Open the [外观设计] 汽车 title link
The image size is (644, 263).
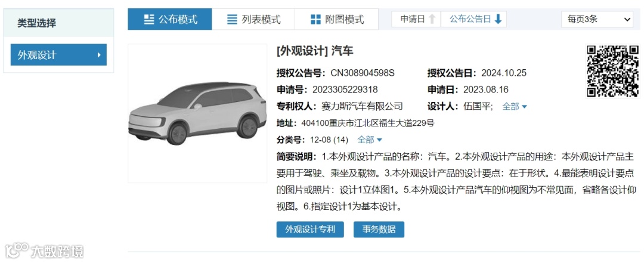[315, 51]
